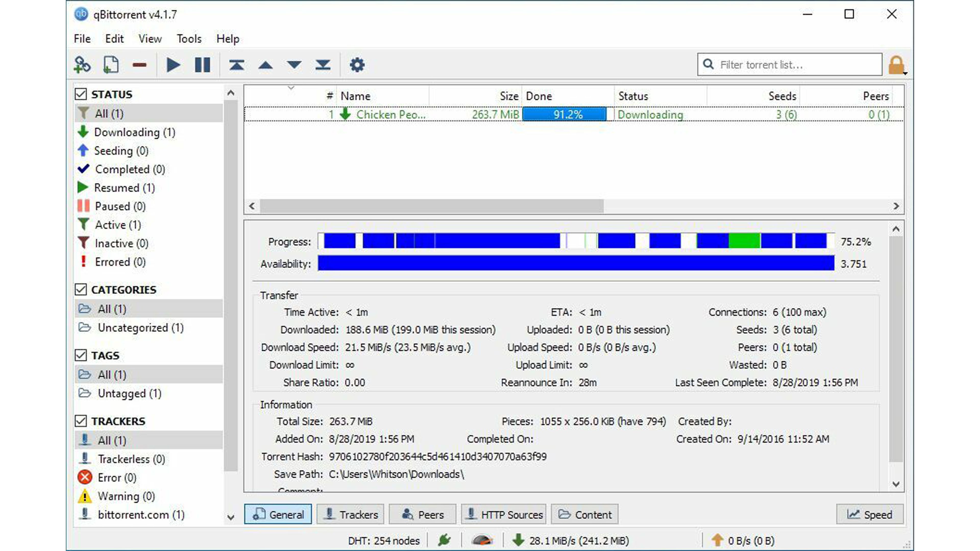
Task: Switch to the Trackers tab
Action: tap(350, 515)
